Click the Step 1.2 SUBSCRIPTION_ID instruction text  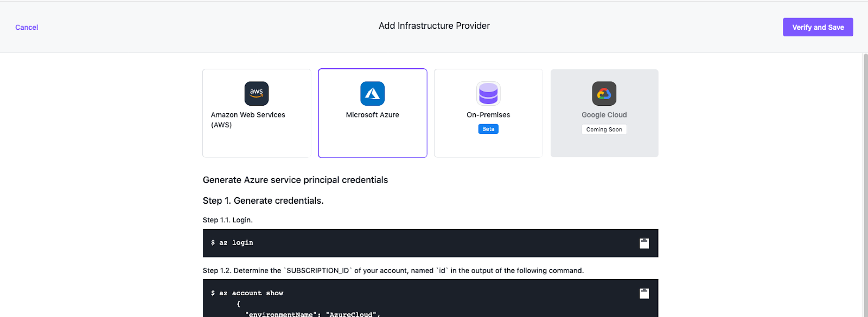[x=393, y=270]
